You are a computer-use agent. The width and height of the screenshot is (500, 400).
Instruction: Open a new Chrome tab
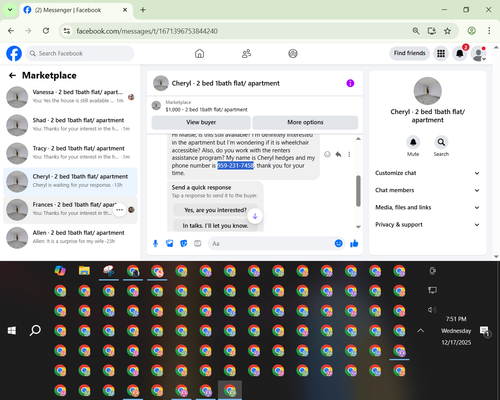click(143, 10)
